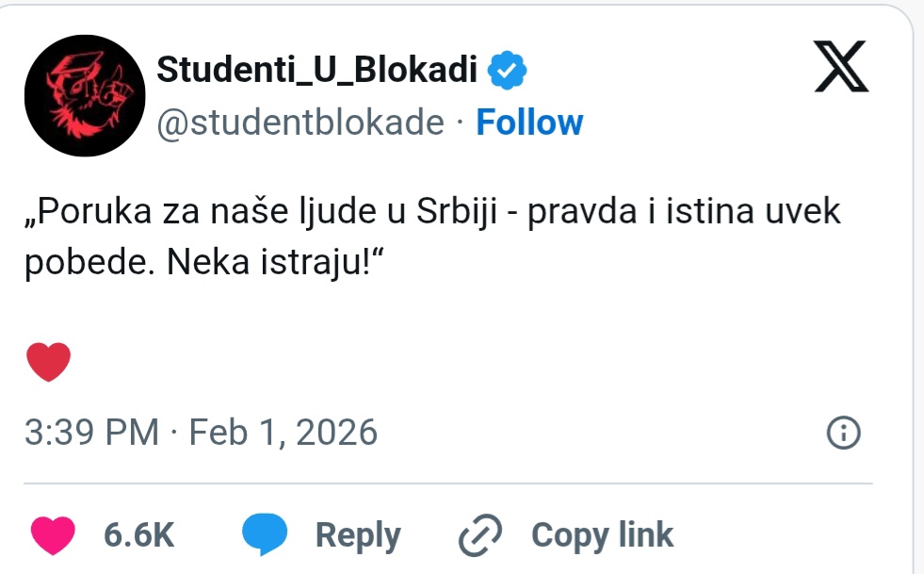Click the @studentblokade handle
Image resolution: width=924 pixels, height=574 pixels.
pyautogui.click(x=300, y=123)
